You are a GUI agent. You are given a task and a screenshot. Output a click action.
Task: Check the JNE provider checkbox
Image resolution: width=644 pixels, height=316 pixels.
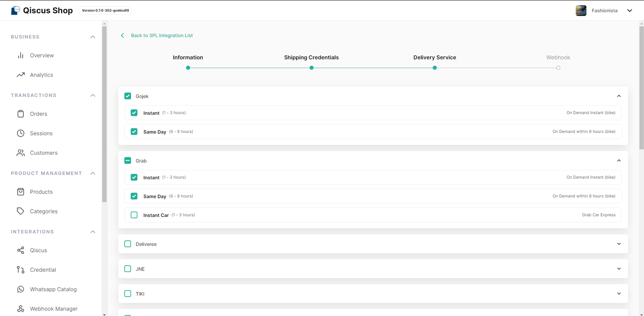pyautogui.click(x=128, y=269)
